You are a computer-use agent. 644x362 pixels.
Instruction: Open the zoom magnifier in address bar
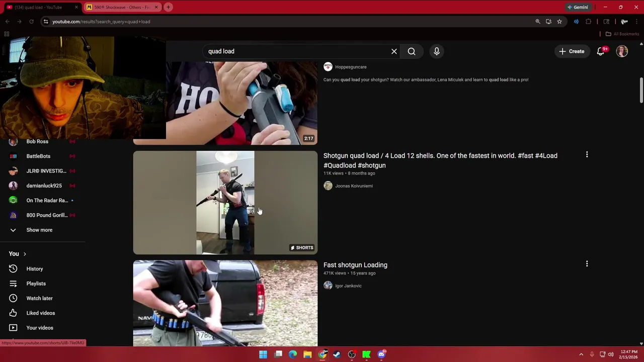[x=538, y=22]
